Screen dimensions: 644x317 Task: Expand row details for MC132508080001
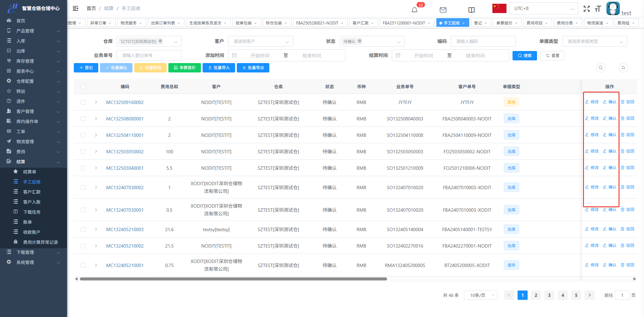point(96,119)
